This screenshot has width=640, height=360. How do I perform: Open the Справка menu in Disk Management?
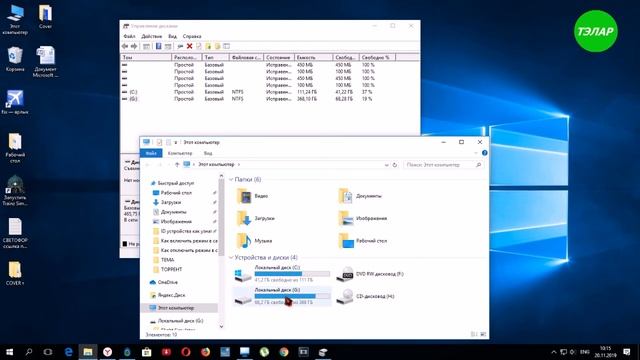192,36
